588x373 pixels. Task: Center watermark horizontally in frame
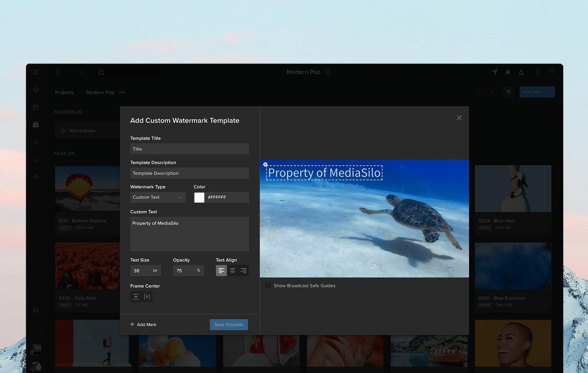[147, 296]
